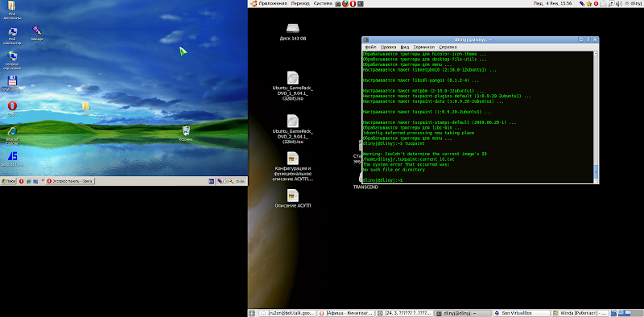
Task: Open Ubuntu GamePack DVD 2 iso file
Action: pyautogui.click(x=293, y=129)
